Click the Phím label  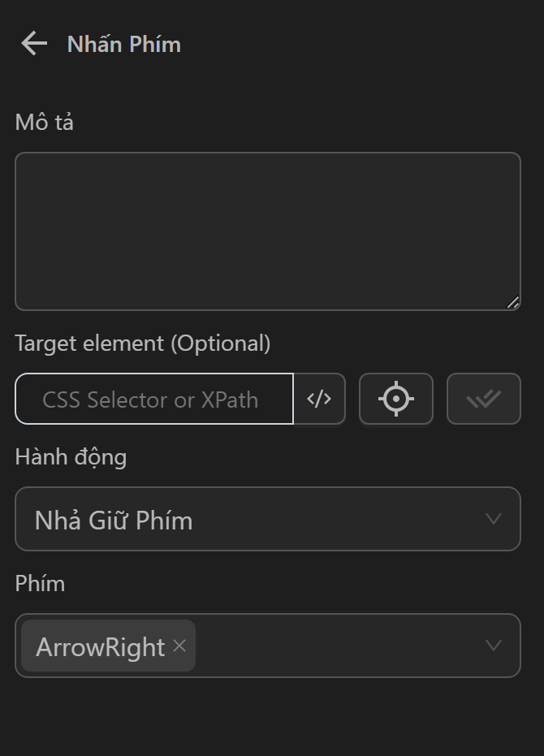(40, 584)
